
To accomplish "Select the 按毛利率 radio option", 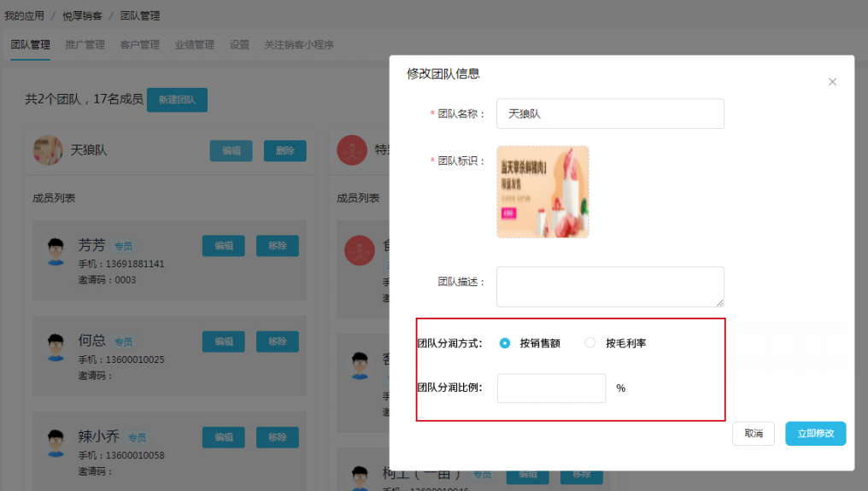I will pos(590,343).
